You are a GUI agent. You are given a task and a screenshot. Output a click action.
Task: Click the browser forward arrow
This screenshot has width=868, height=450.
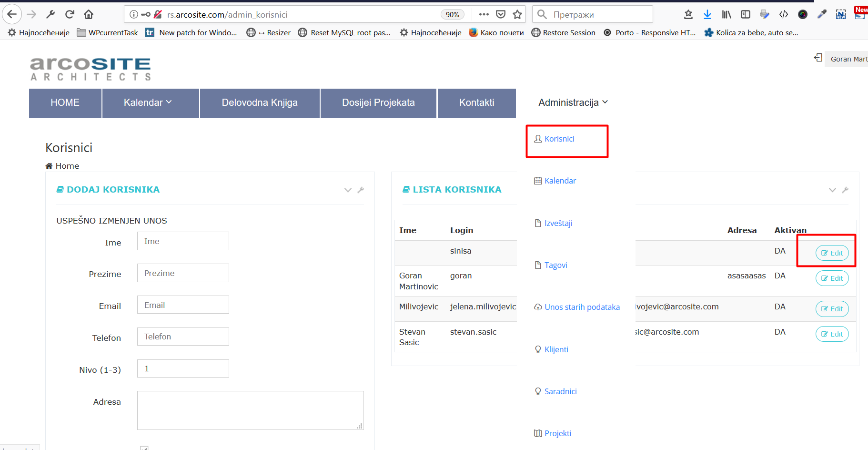point(31,14)
